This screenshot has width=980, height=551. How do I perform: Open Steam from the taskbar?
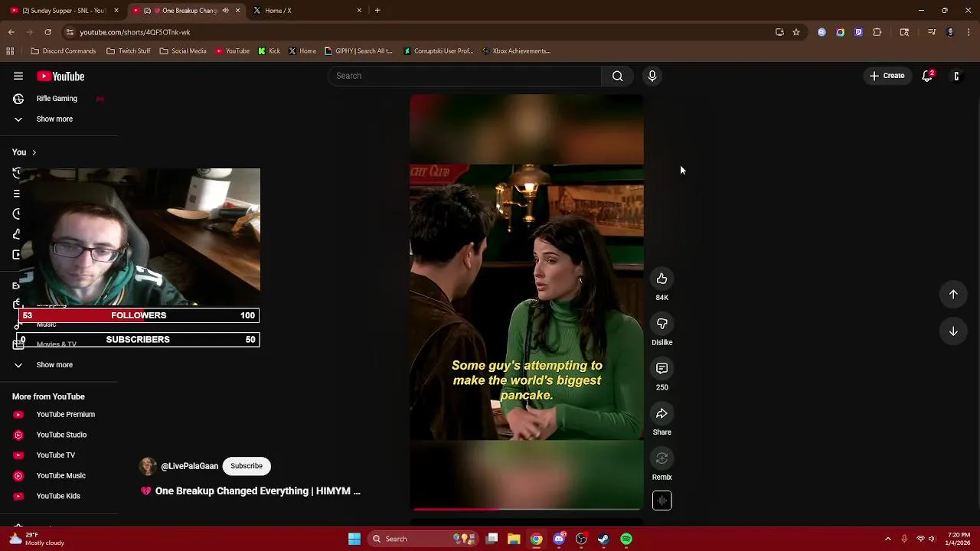coord(603,539)
